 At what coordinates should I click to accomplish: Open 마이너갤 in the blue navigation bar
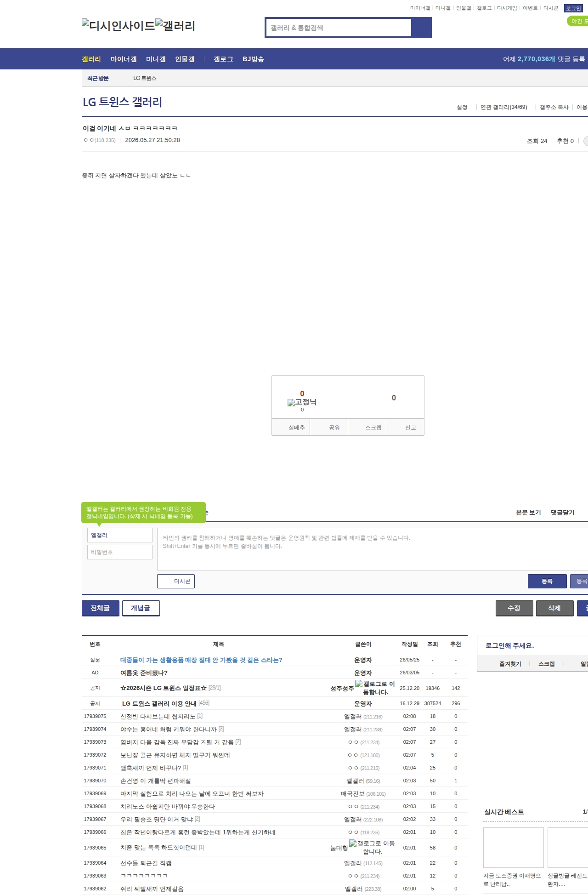click(124, 59)
